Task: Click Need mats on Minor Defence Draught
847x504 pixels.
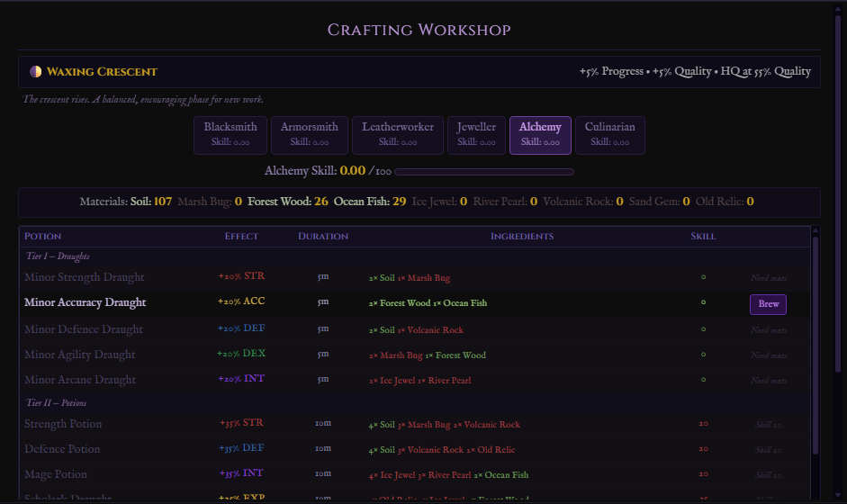Action: [x=769, y=330]
